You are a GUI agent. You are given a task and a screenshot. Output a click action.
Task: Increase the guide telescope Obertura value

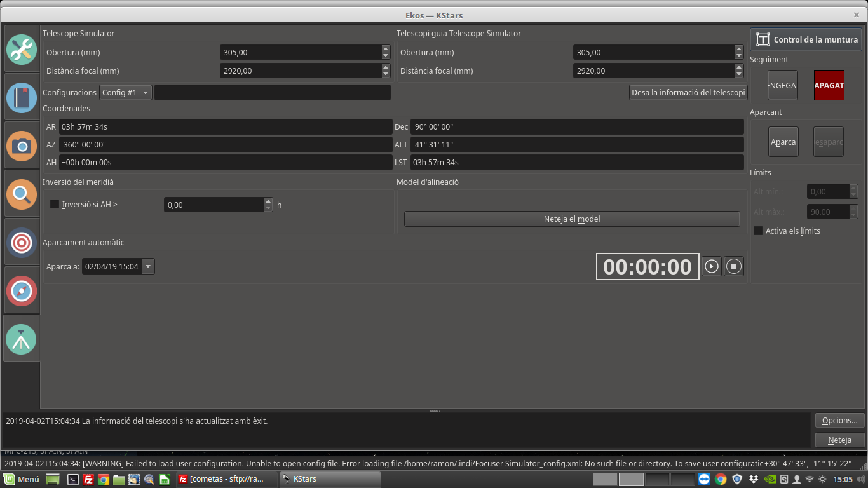739,49
